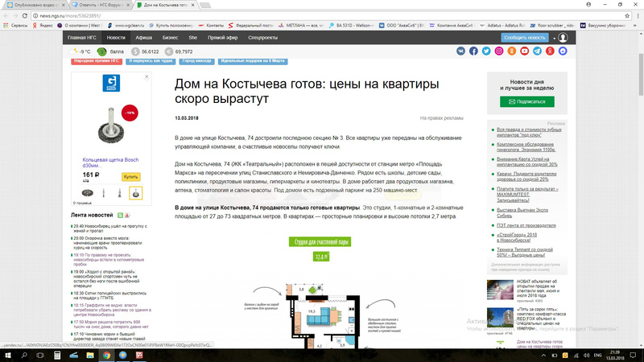Screen dimensions: 644x362
Task: Open news: Сотни полицейских выстроились
Action: 109,295
